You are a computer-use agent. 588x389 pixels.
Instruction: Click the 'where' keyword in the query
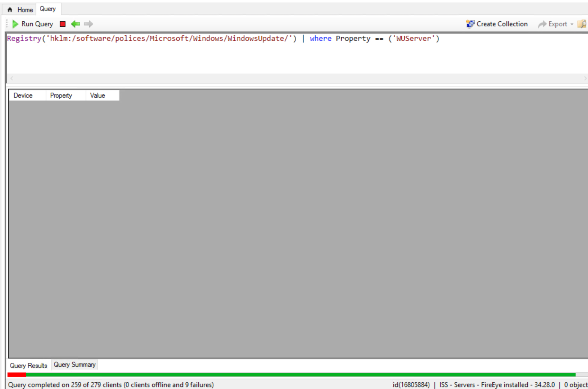click(321, 39)
